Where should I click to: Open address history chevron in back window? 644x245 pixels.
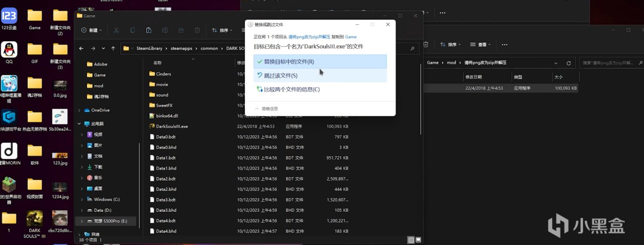[x=556, y=64]
